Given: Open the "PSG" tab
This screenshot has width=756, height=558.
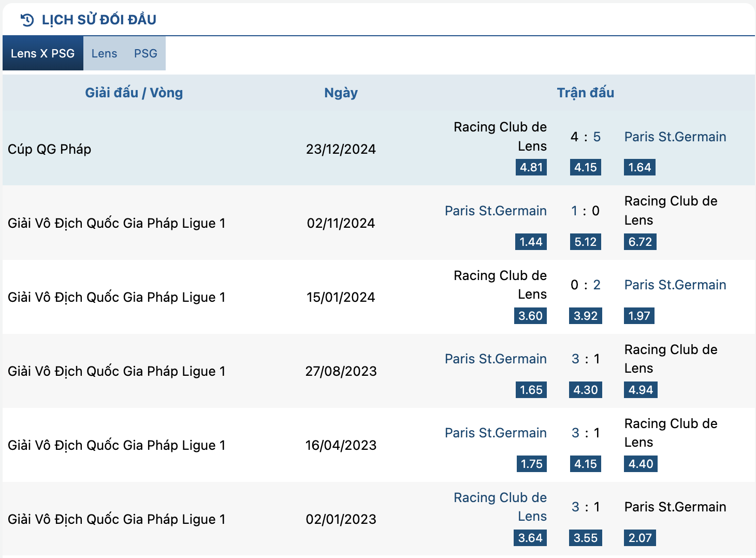Looking at the screenshot, I should click(146, 53).
